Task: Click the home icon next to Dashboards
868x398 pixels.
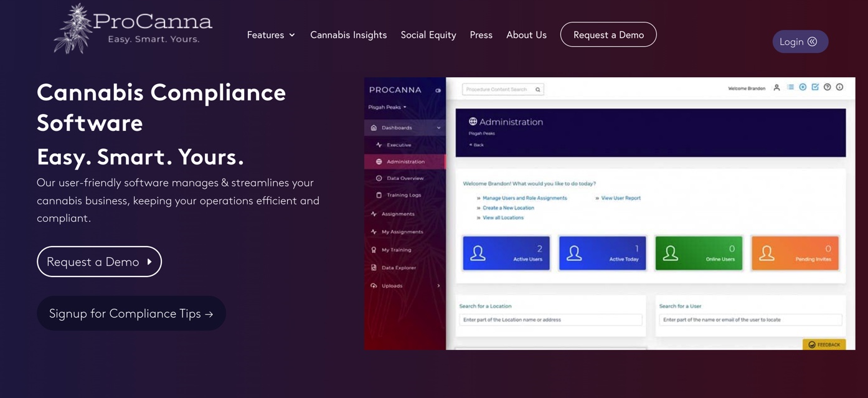Action: pyautogui.click(x=374, y=128)
